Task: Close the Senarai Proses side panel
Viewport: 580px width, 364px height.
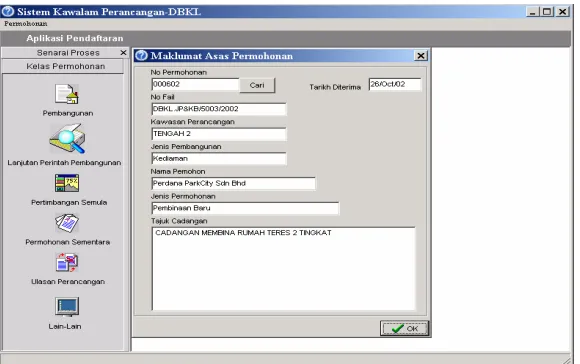Action: tap(123, 53)
